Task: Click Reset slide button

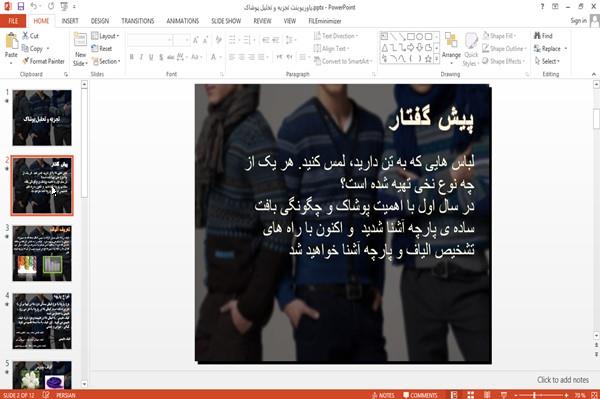Action: pyautogui.click(x=102, y=49)
